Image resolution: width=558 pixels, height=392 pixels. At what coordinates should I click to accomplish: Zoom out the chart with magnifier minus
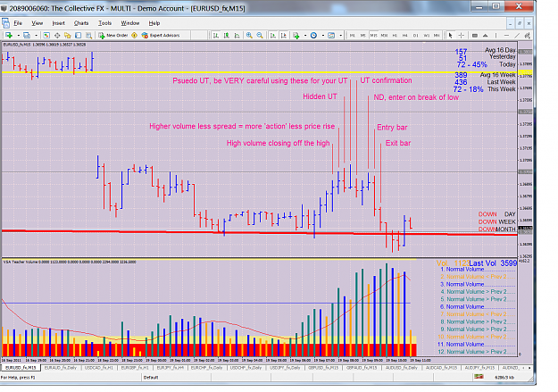[x=260, y=35]
